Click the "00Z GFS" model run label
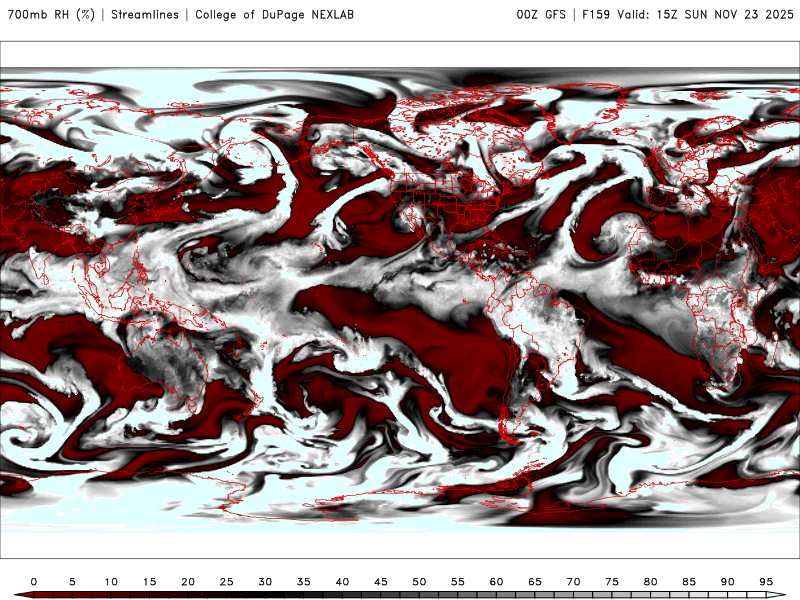Viewport: 800px width, 600px height. [541, 14]
